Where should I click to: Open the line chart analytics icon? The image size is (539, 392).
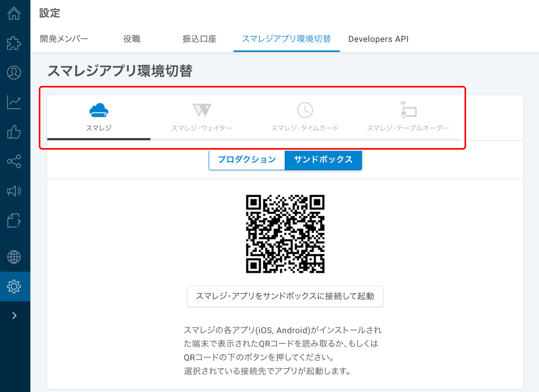pos(14,102)
